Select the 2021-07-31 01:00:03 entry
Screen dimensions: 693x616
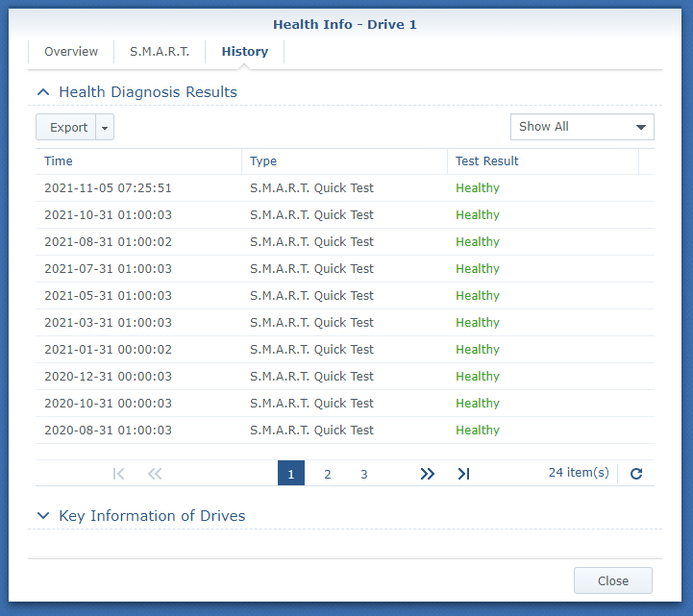pyautogui.click(x=345, y=269)
